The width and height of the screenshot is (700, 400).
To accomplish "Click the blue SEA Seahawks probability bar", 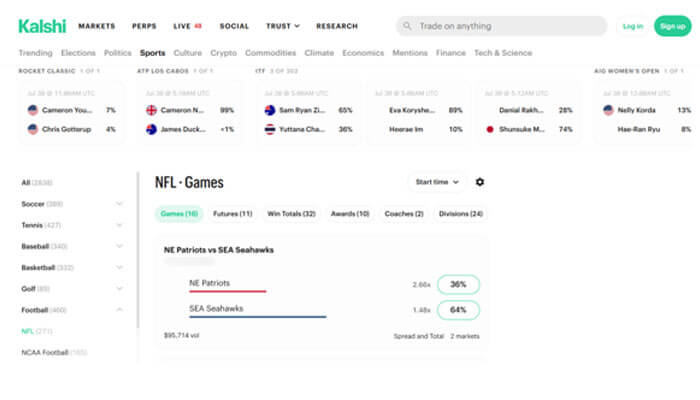I will pyautogui.click(x=258, y=317).
